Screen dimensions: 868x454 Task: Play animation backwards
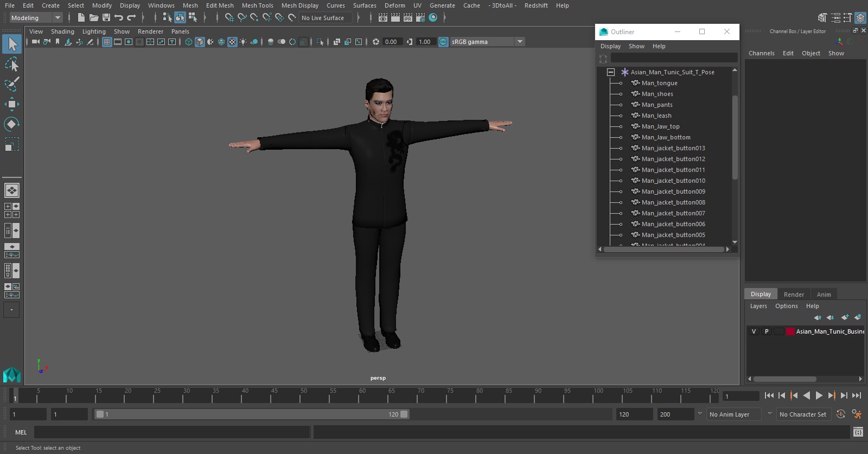coord(807,396)
